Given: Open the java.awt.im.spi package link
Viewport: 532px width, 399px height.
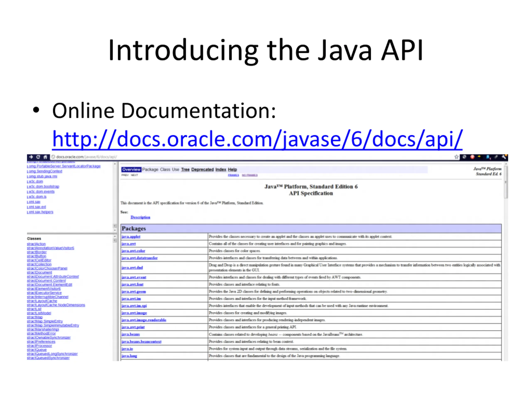Looking at the screenshot, I should pos(134,306).
